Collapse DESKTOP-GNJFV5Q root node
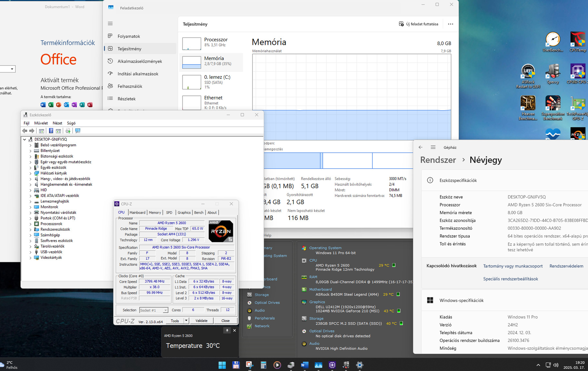 click(24, 139)
